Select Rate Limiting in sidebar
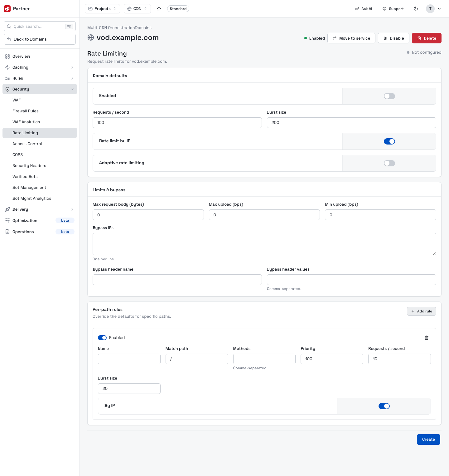 point(40,133)
